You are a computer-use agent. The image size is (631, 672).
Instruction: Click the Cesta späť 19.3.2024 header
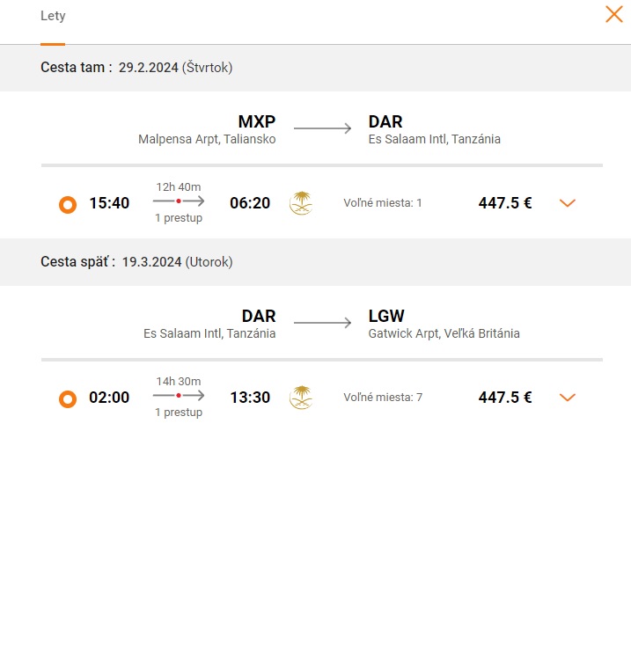[x=136, y=262]
